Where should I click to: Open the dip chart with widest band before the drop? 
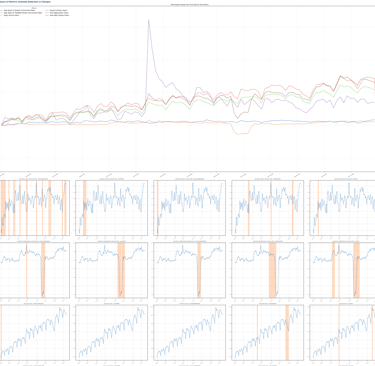pos(267,270)
